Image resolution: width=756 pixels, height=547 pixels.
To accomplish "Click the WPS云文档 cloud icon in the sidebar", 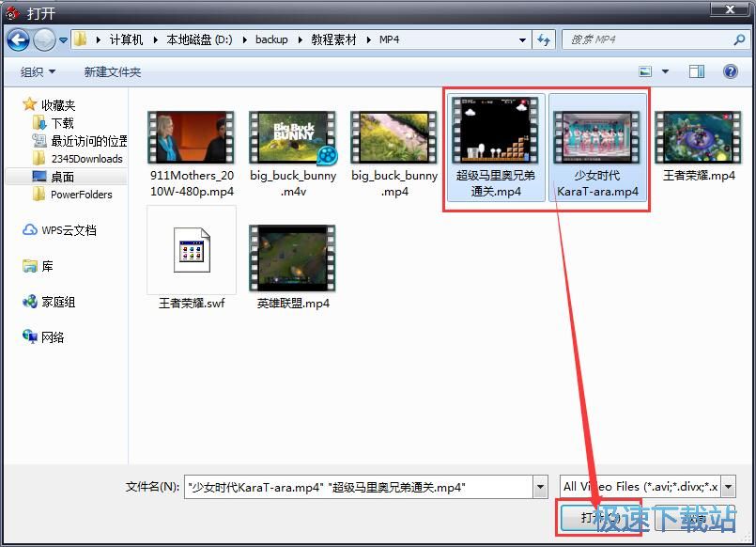I will (x=31, y=228).
